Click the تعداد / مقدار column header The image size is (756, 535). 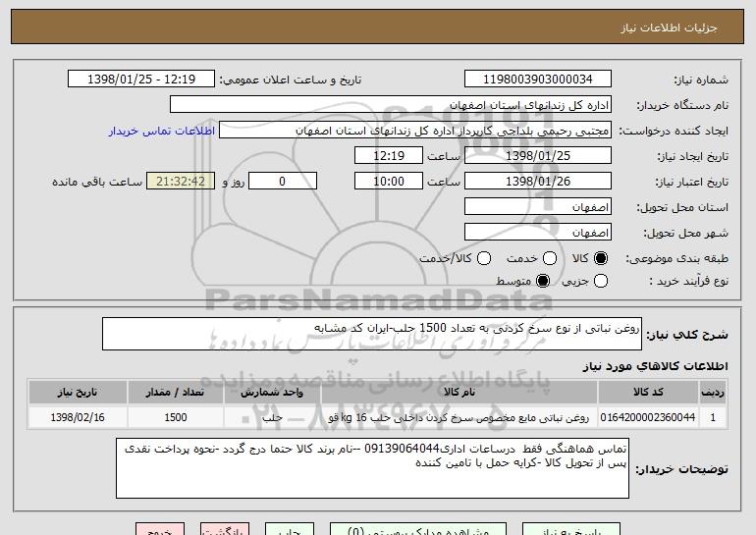coord(176,393)
